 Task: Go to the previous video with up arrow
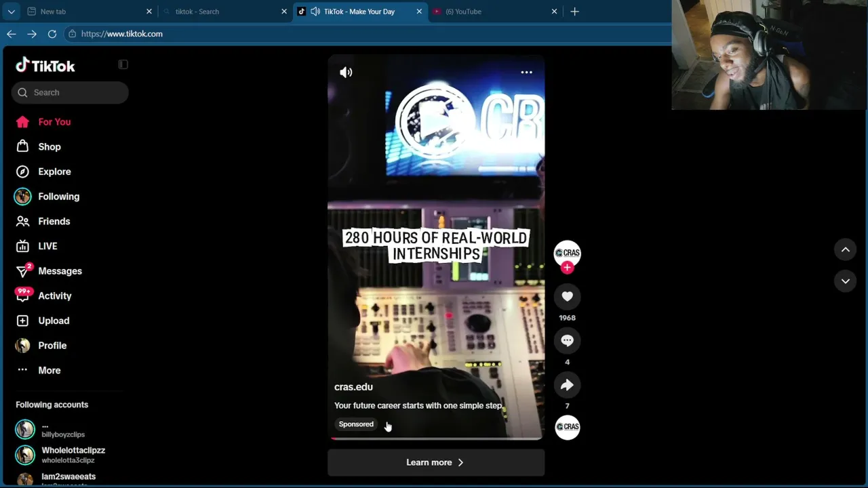846,249
